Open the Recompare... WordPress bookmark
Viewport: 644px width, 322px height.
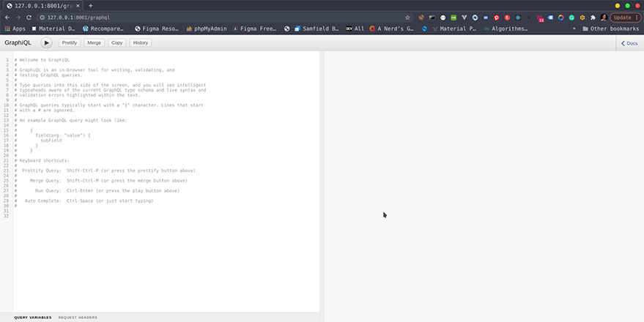click(103, 29)
